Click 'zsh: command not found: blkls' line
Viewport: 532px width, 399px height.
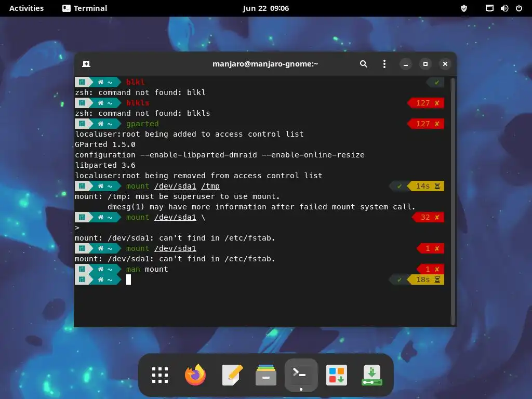[142, 113]
